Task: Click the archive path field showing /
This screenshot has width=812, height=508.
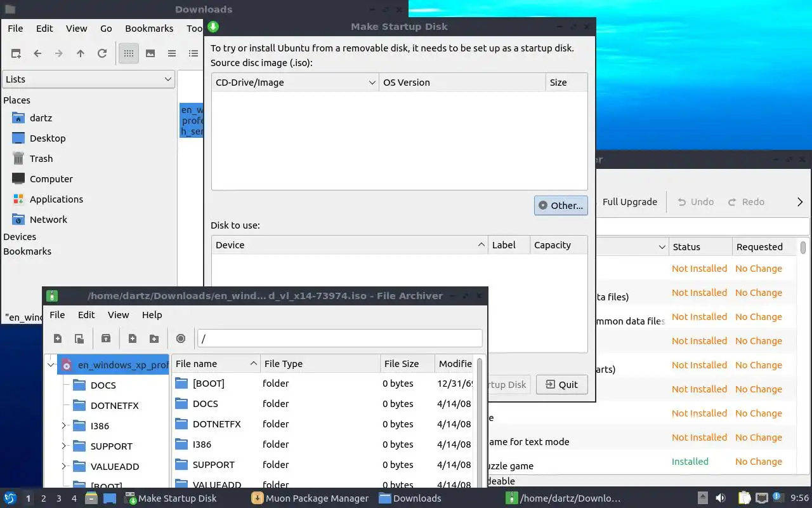Action: pos(339,338)
